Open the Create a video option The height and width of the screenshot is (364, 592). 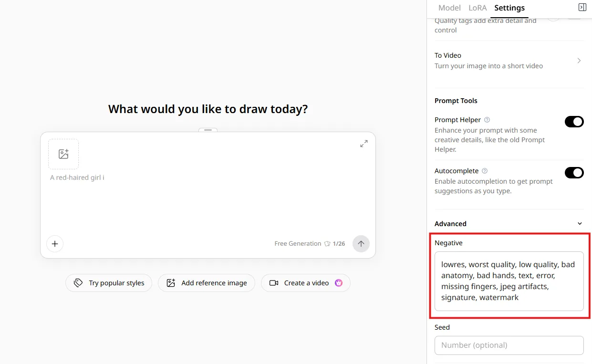(306, 283)
